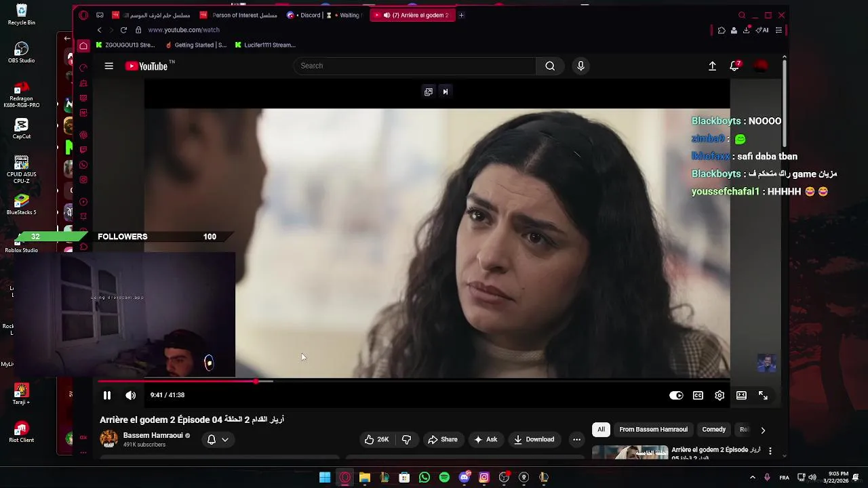Image resolution: width=868 pixels, height=488 pixels.
Task: Open the Arrière el godem 2 Épisode 05 thumbnail
Action: tap(630, 452)
